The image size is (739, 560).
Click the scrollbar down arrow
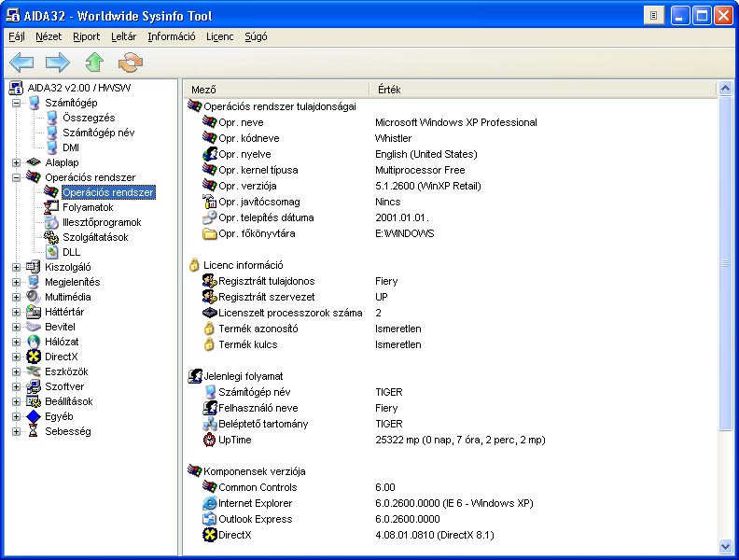pos(725,546)
